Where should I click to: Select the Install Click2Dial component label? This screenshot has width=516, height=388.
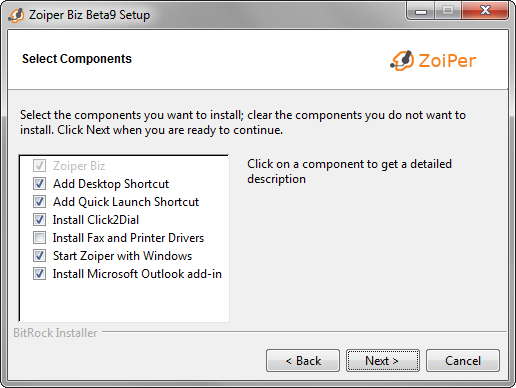[x=96, y=220]
